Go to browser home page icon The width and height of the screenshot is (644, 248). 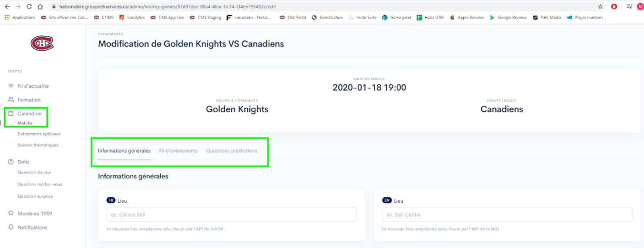[40, 6]
